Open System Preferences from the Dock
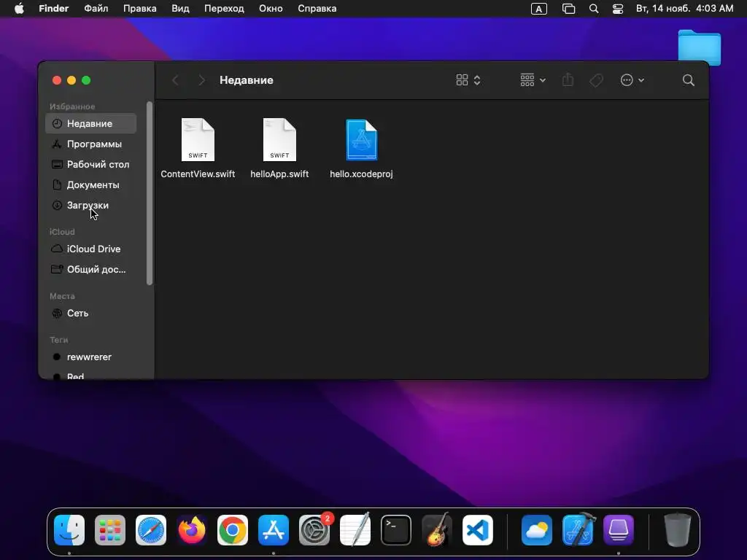The height and width of the screenshot is (560, 747). click(314, 530)
